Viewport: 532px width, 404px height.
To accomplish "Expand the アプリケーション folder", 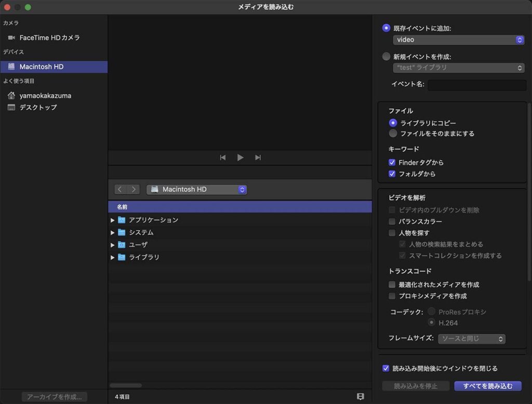I will (x=113, y=220).
